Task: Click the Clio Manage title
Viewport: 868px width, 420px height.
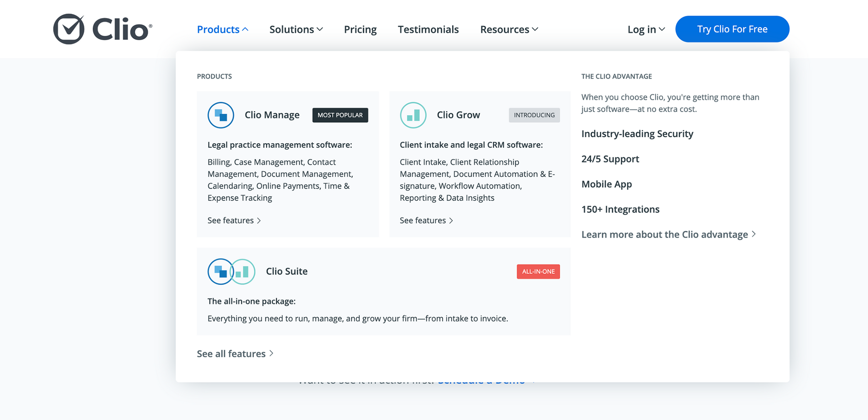Action: (272, 115)
